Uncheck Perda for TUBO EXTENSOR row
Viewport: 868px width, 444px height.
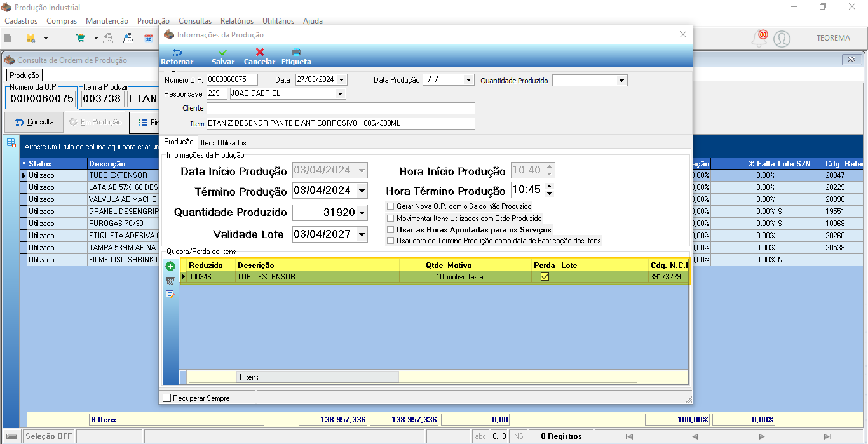pos(545,277)
